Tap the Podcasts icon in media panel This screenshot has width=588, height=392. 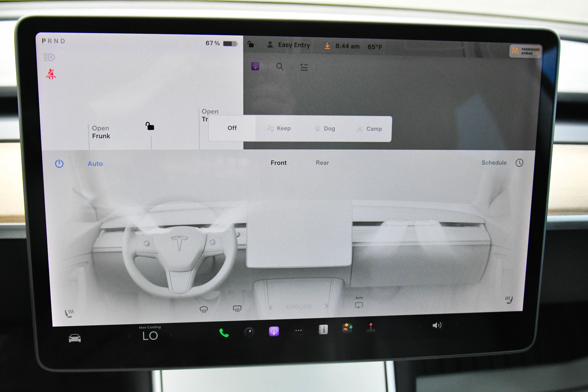(x=255, y=66)
